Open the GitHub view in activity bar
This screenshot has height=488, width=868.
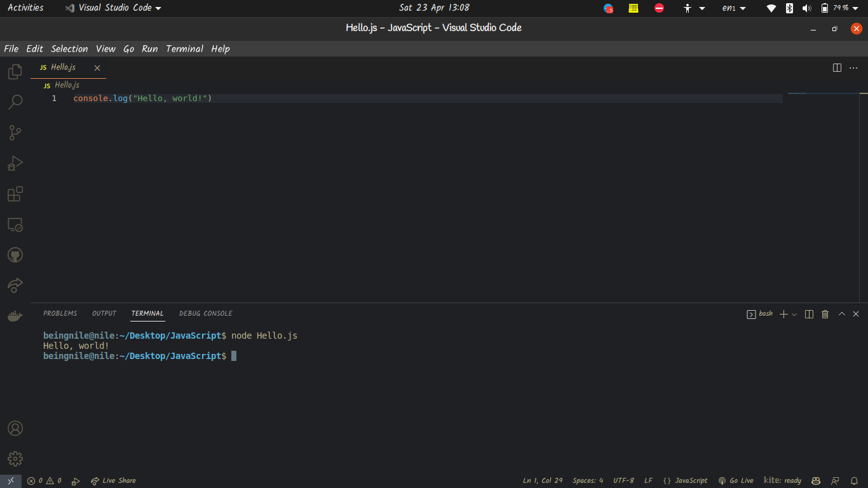pos(15,255)
